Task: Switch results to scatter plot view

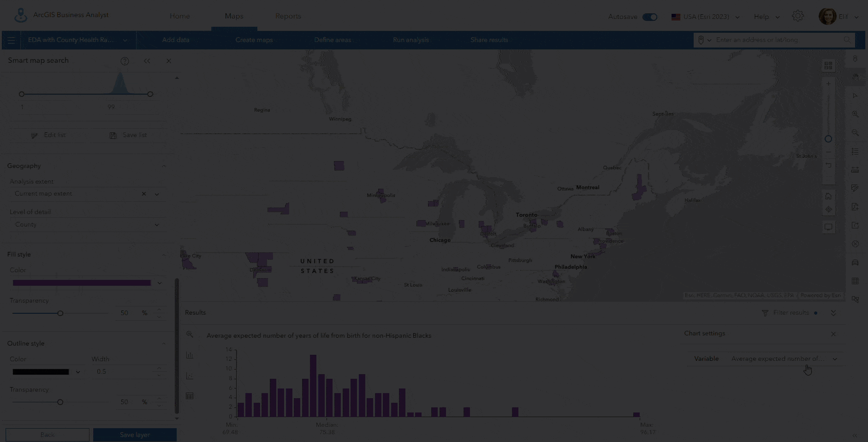Action: pyautogui.click(x=190, y=376)
